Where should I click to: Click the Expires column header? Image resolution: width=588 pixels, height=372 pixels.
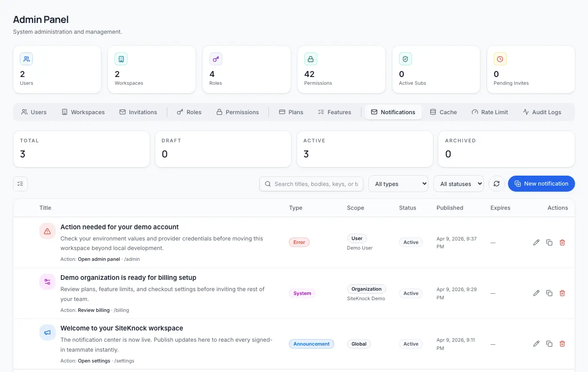point(500,208)
